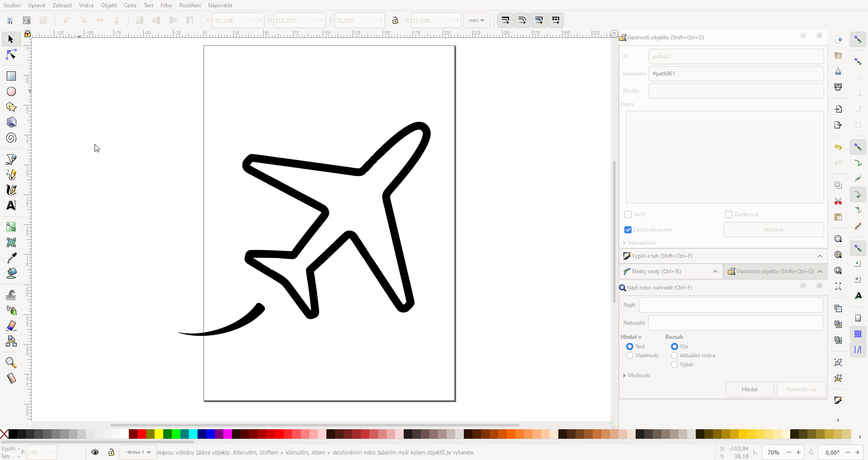Select the Star and polygon tool
868x460 pixels.
11,107
